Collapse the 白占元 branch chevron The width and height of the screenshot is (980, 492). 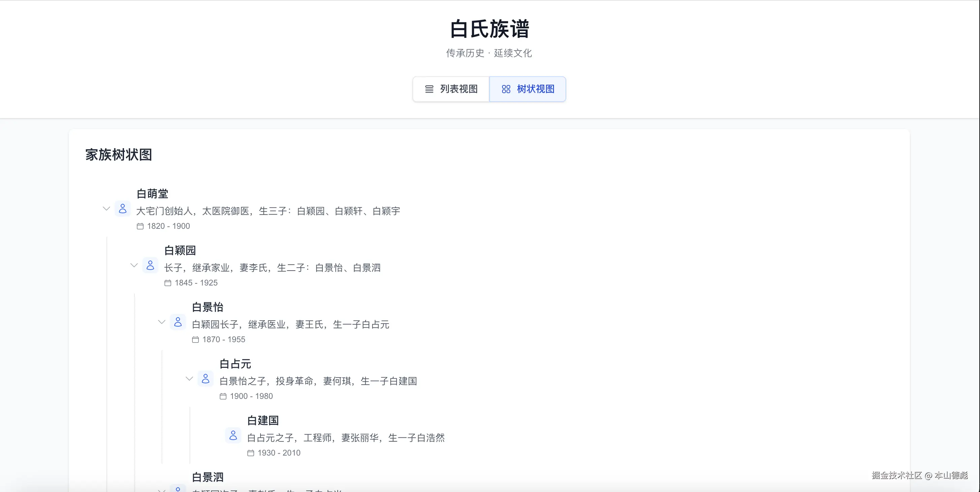point(189,379)
